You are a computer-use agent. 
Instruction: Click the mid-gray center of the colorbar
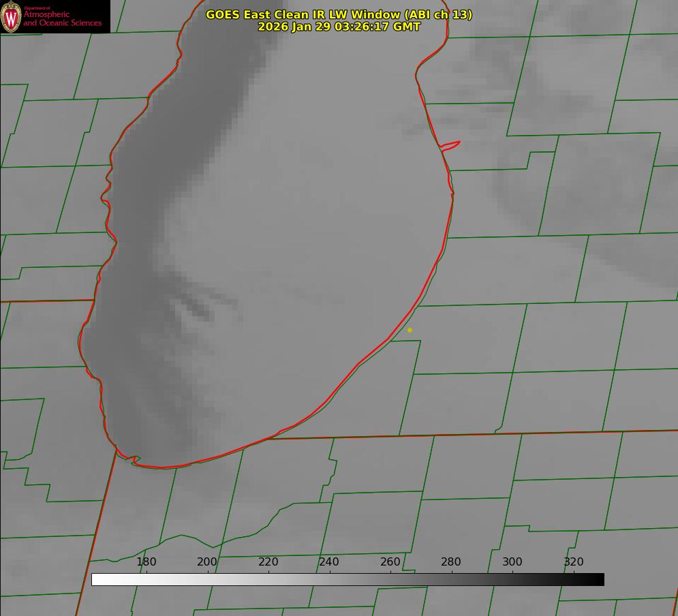point(348,579)
